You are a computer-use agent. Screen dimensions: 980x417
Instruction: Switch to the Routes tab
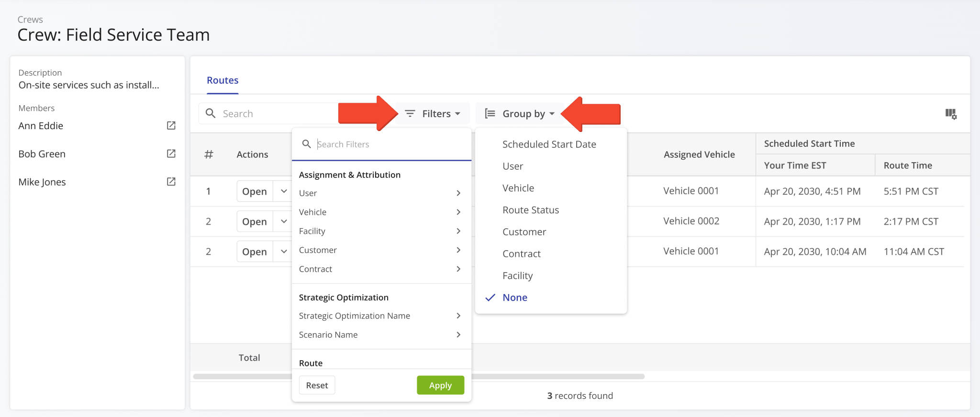[223, 80]
